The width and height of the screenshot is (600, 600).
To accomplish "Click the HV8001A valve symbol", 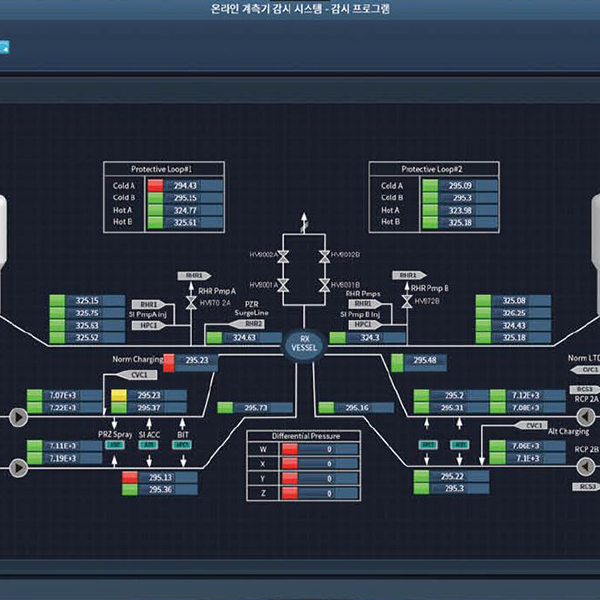I will pyautogui.click(x=283, y=286).
